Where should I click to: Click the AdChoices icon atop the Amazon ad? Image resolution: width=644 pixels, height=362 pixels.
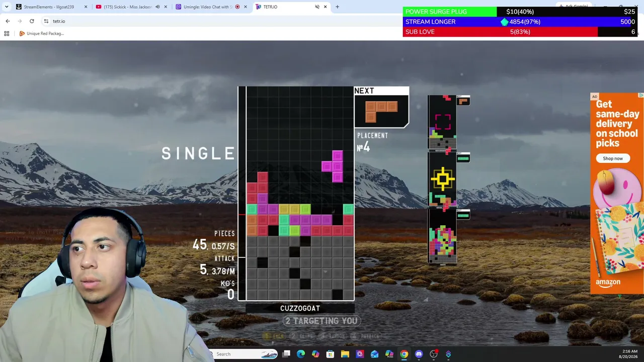pyautogui.click(x=641, y=96)
